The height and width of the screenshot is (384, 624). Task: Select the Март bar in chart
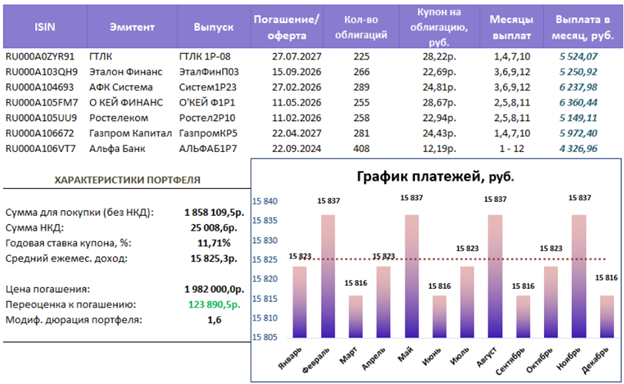356,317
